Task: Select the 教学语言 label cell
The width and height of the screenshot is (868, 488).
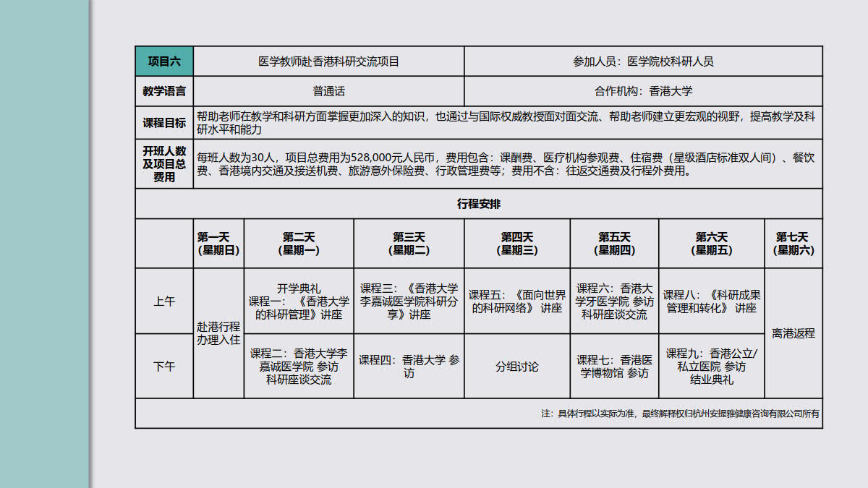Action: click(164, 91)
